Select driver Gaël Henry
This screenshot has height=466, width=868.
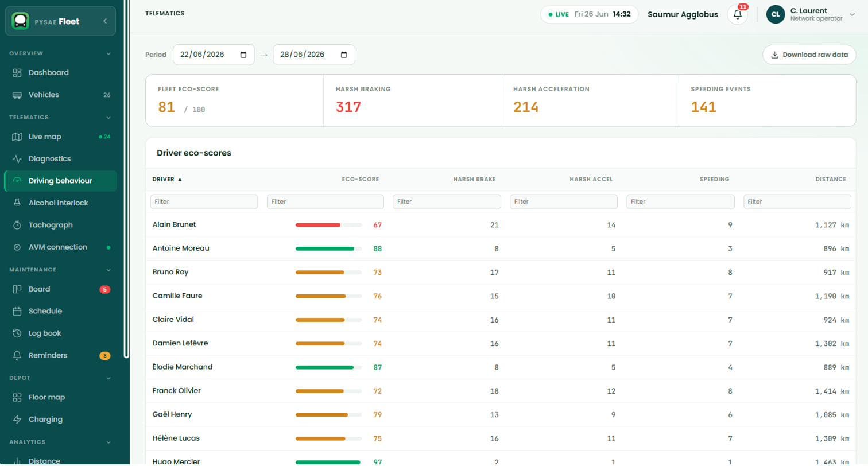click(172, 414)
